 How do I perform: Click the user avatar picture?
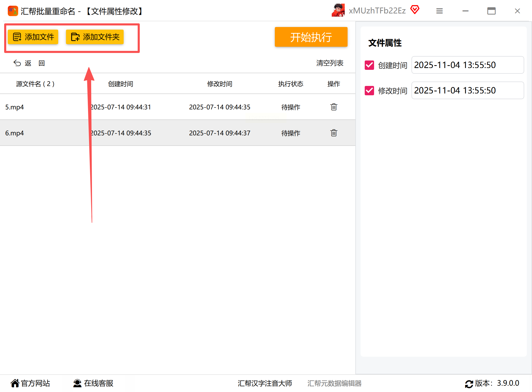pyautogui.click(x=338, y=10)
